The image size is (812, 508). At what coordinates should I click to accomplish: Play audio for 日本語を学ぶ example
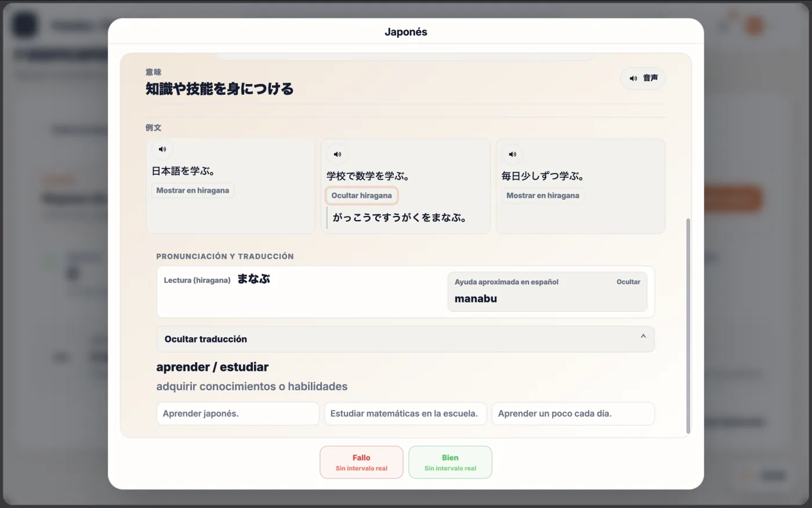tap(162, 149)
